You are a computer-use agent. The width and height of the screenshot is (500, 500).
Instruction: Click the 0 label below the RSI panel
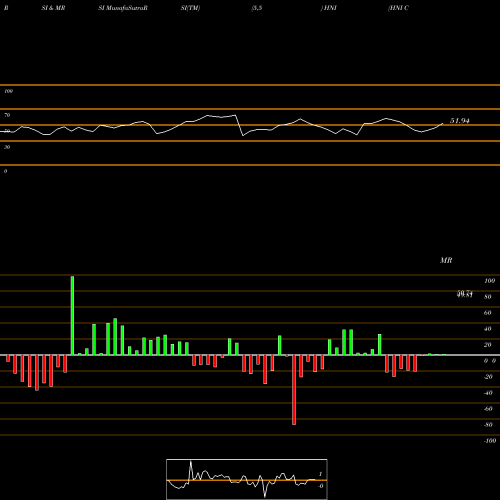tap(5, 171)
